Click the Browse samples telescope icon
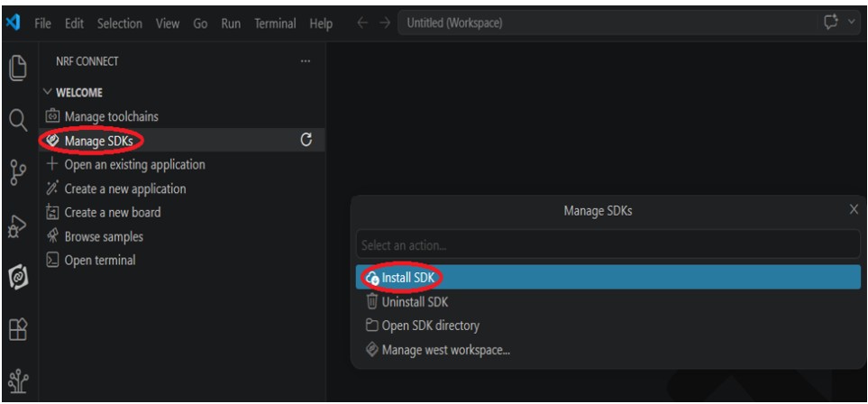 tap(52, 236)
